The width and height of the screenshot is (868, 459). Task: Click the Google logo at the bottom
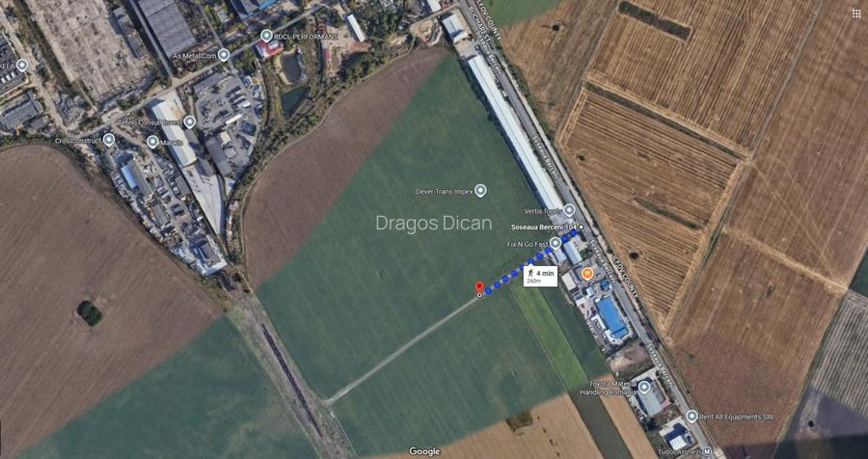click(x=424, y=452)
